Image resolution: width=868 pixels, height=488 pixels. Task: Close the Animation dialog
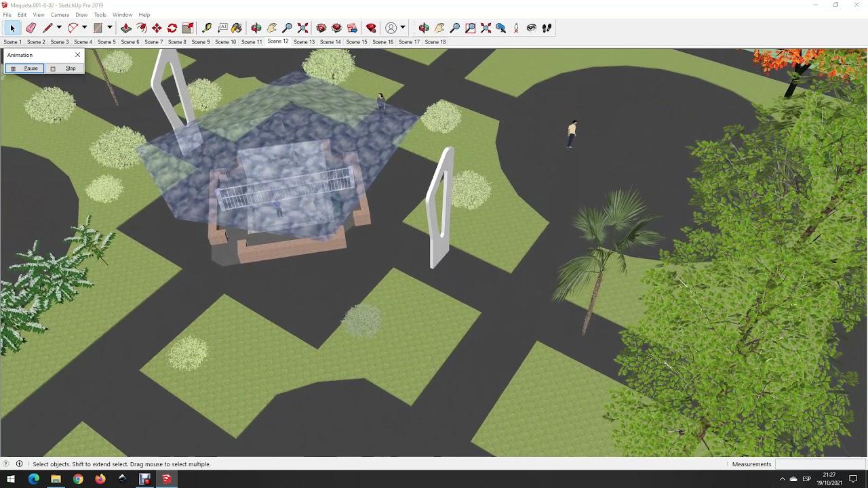tap(78, 55)
